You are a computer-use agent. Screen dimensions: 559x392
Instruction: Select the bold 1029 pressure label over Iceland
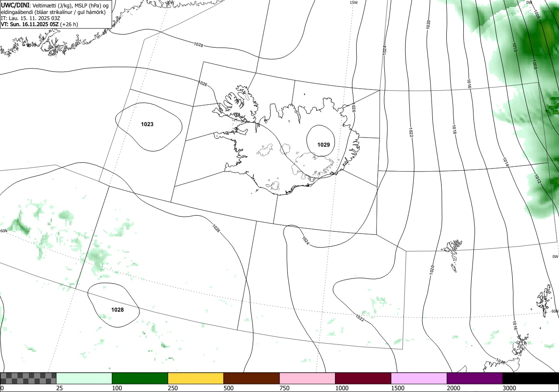click(324, 144)
